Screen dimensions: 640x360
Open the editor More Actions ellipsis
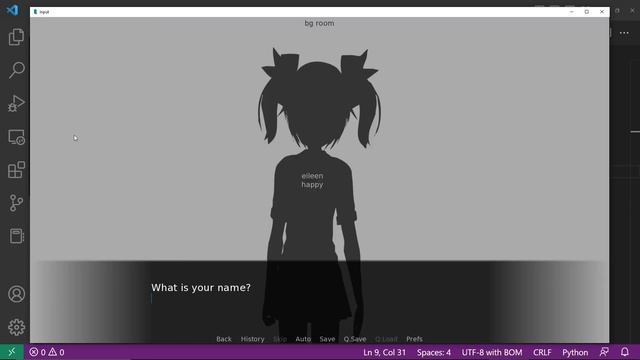pyautogui.click(x=624, y=33)
